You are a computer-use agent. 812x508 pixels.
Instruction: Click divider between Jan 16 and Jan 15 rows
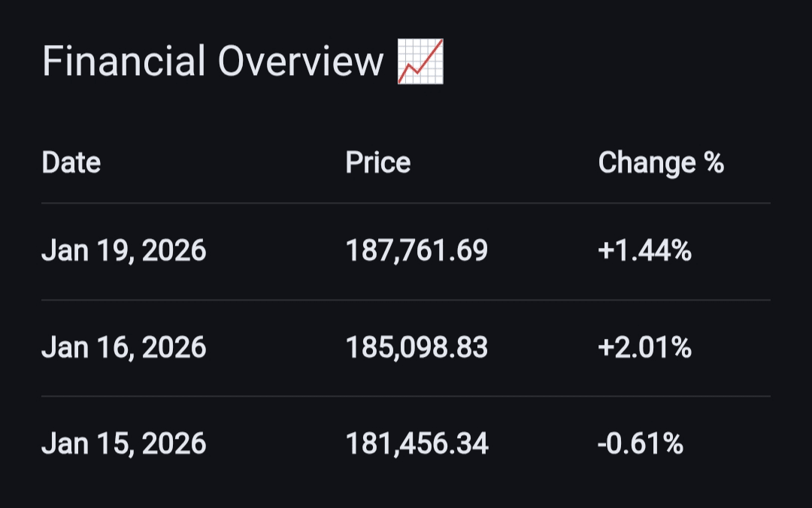tap(406, 396)
